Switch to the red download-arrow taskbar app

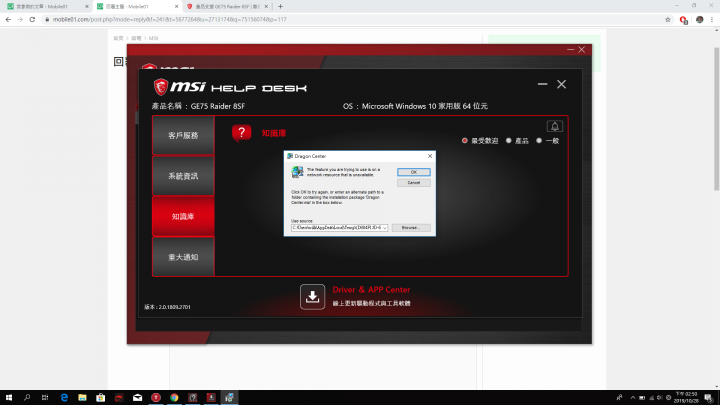(211, 398)
